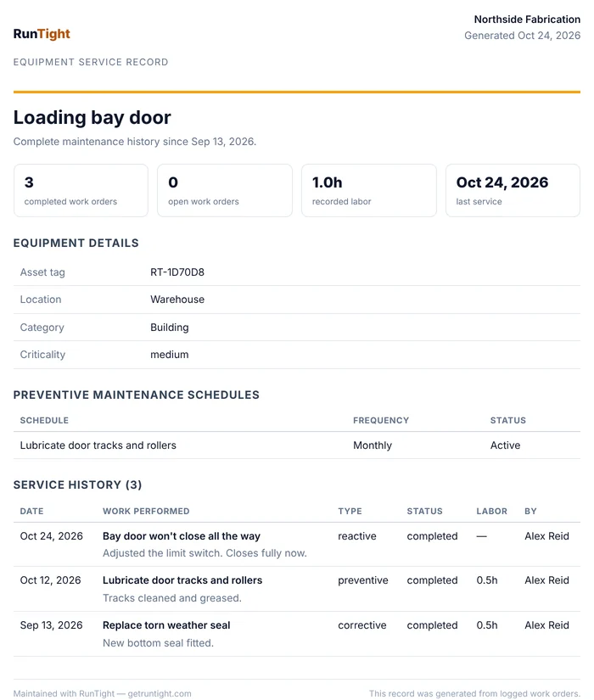Screen dimensions: 594x700
Task: Click the 'BY' column header
Action: pos(530,511)
